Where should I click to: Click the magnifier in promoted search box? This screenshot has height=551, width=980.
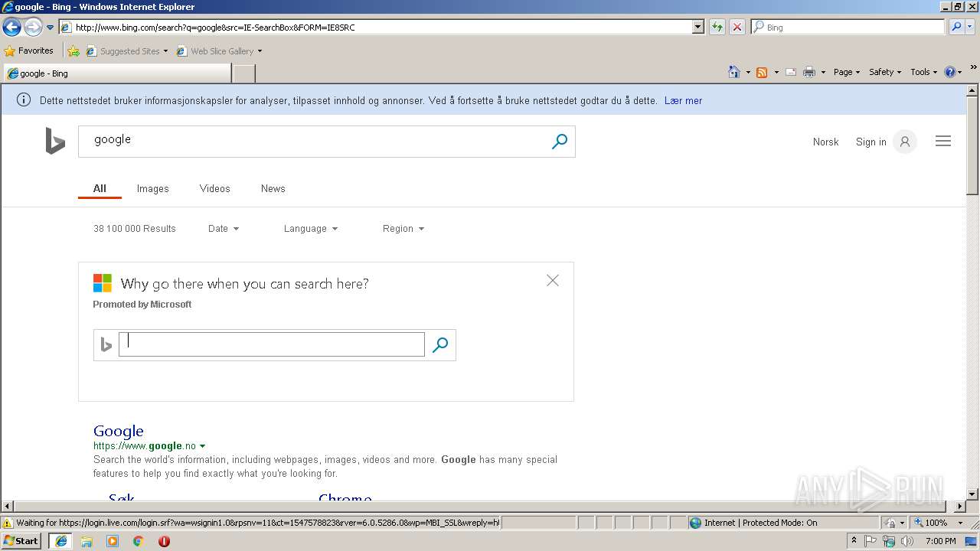pyautogui.click(x=439, y=345)
